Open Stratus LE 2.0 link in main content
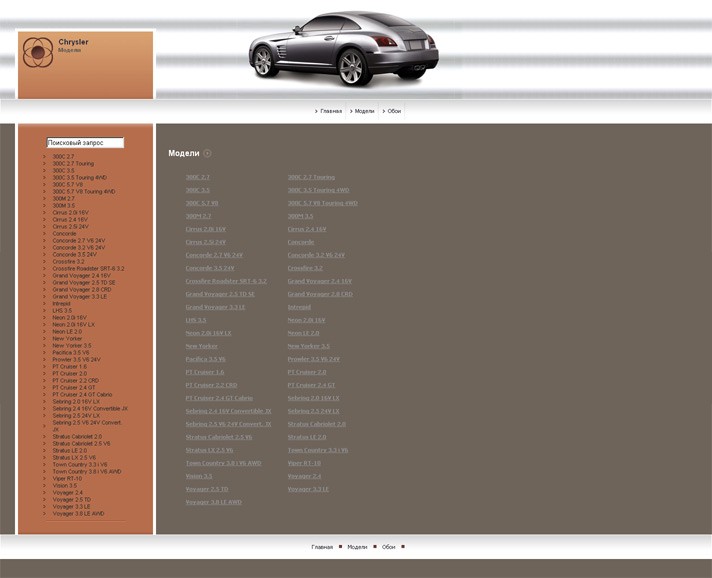The width and height of the screenshot is (712, 578). click(307, 438)
